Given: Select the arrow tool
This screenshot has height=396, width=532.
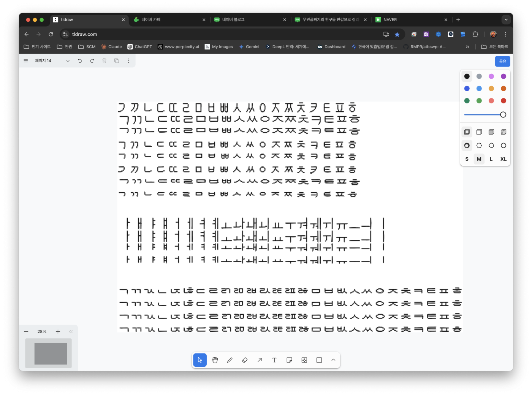Looking at the screenshot, I should [260, 360].
